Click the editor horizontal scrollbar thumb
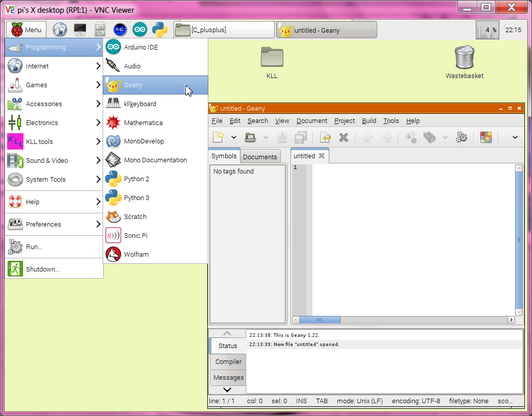The width and height of the screenshot is (532, 416). 320,320
